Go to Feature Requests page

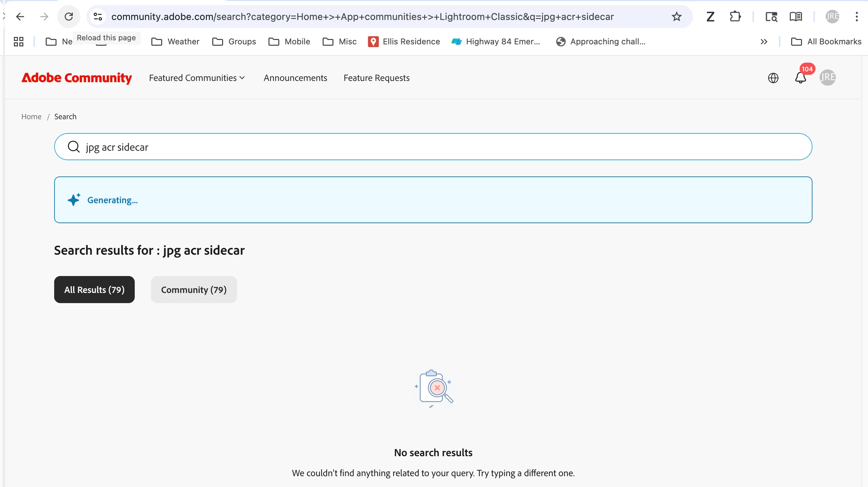tap(376, 78)
